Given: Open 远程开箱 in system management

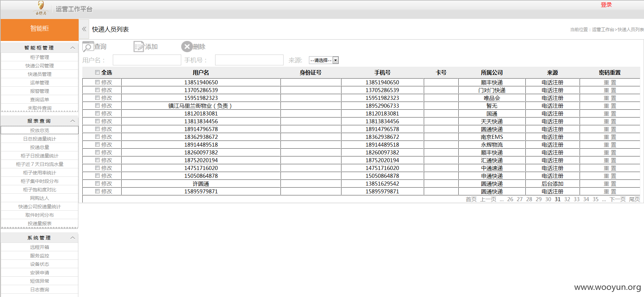Looking at the screenshot, I should pyautogui.click(x=40, y=247).
